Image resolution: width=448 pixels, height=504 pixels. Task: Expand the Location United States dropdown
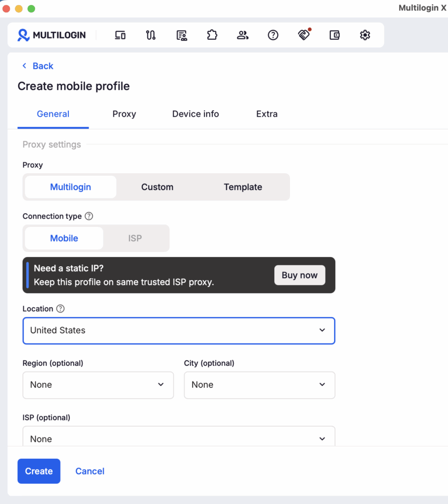pyautogui.click(x=179, y=331)
